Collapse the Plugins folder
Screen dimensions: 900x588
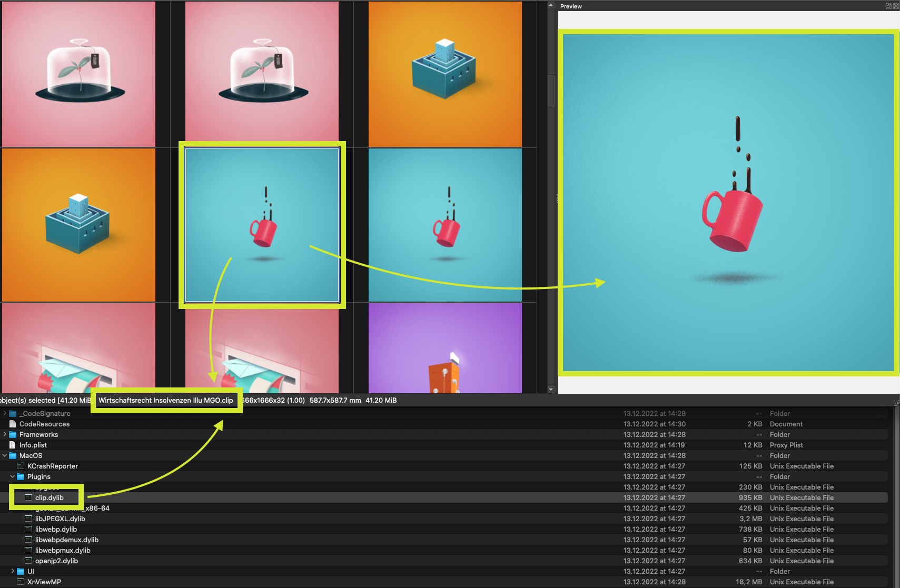coord(13,476)
